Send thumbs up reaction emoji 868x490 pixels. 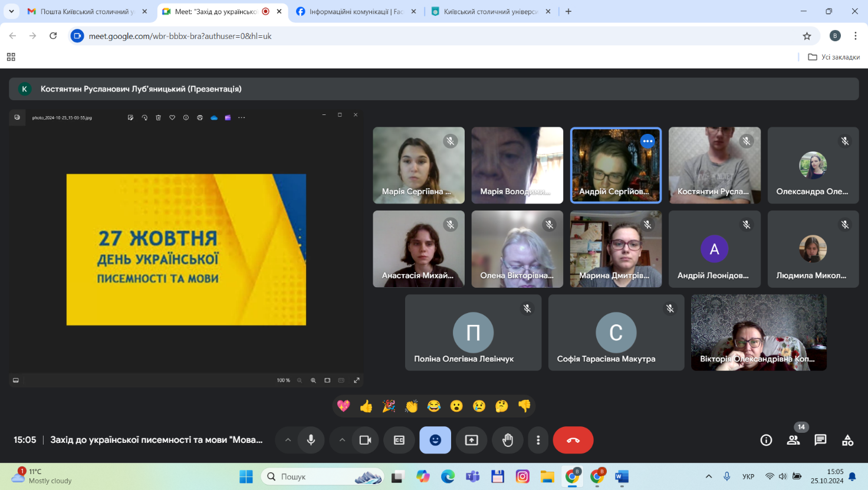coord(366,406)
